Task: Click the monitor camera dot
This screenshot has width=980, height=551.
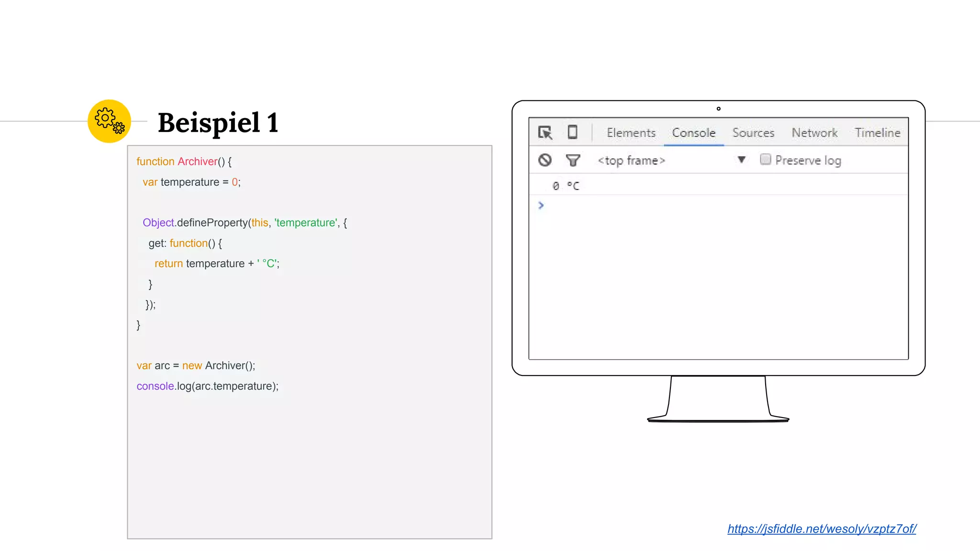Action: 718,109
